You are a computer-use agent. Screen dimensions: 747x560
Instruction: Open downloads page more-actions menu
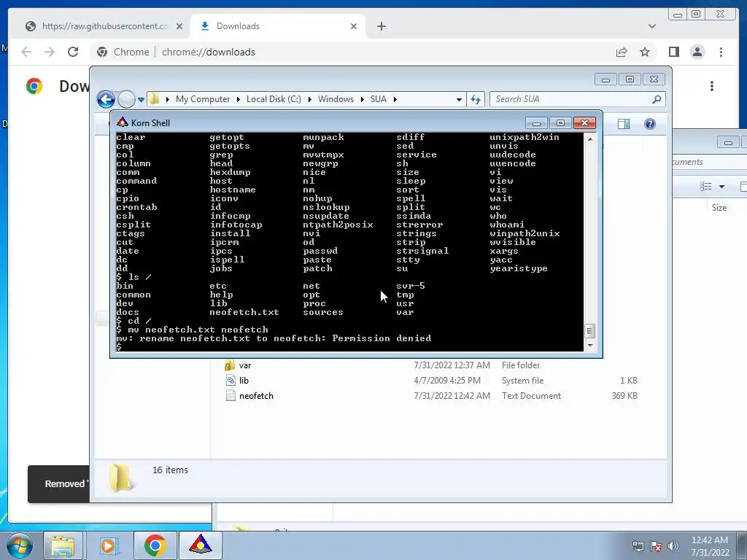point(712,86)
